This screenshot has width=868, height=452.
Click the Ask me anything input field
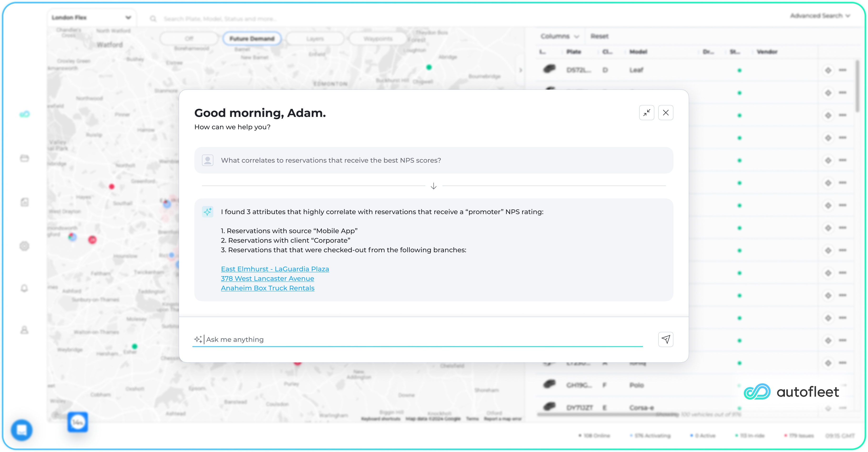tap(371, 340)
